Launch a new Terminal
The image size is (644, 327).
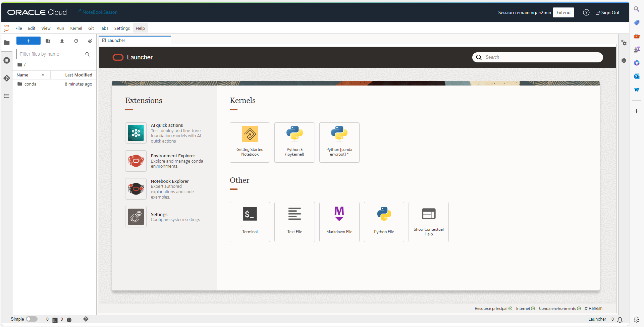pyautogui.click(x=250, y=222)
